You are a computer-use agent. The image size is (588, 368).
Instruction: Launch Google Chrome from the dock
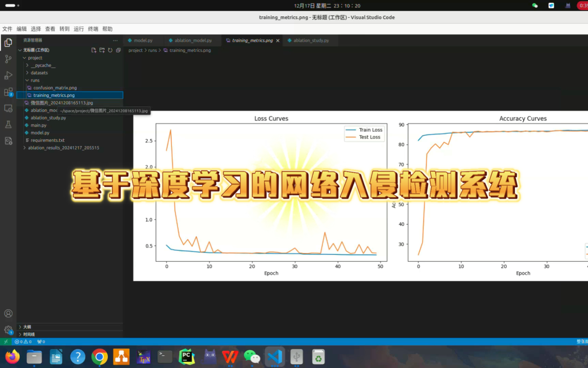pos(99,357)
